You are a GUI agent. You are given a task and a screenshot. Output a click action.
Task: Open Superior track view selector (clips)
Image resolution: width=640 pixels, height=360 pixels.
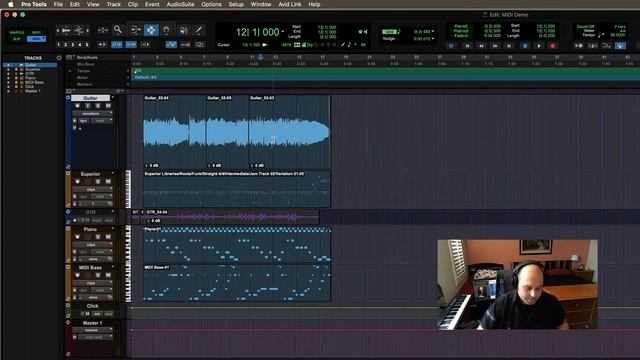pyautogui.click(x=92, y=189)
